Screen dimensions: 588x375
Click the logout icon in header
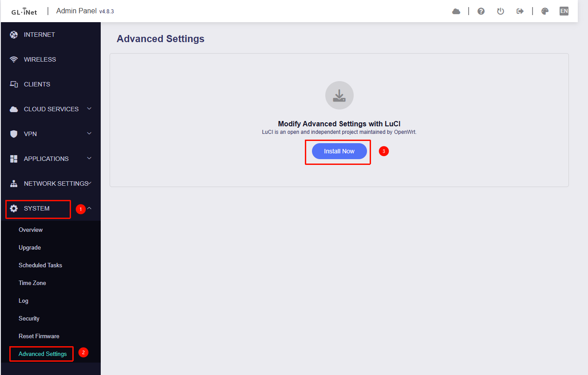520,12
